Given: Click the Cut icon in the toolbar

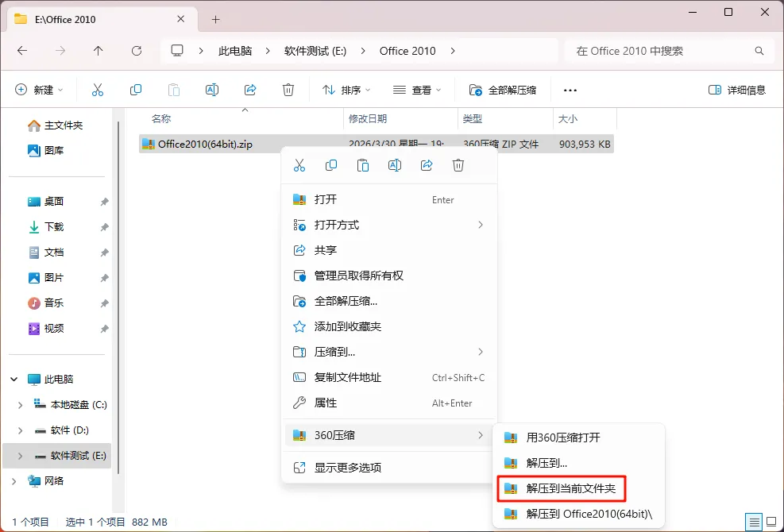Looking at the screenshot, I should (x=98, y=90).
